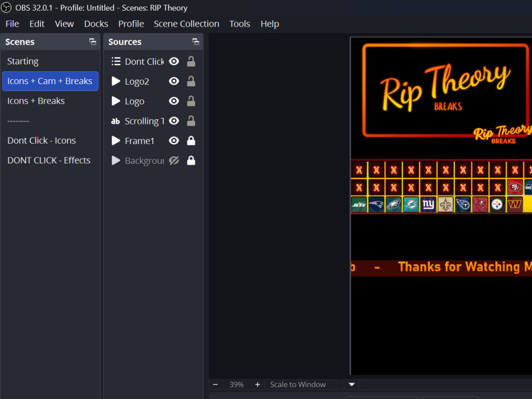Open the Tools menu
Viewport: 532px width, 399px height.
tap(239, 24)
